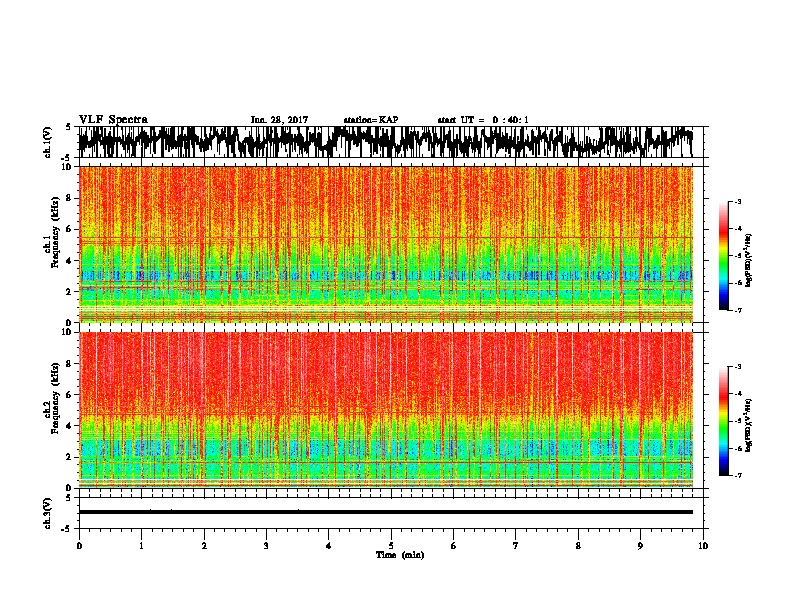Image resolution: width=792 pixels, height=612 pixels.
Task: Click the "VLF Spectra" plot title
Action: (113, 120)
